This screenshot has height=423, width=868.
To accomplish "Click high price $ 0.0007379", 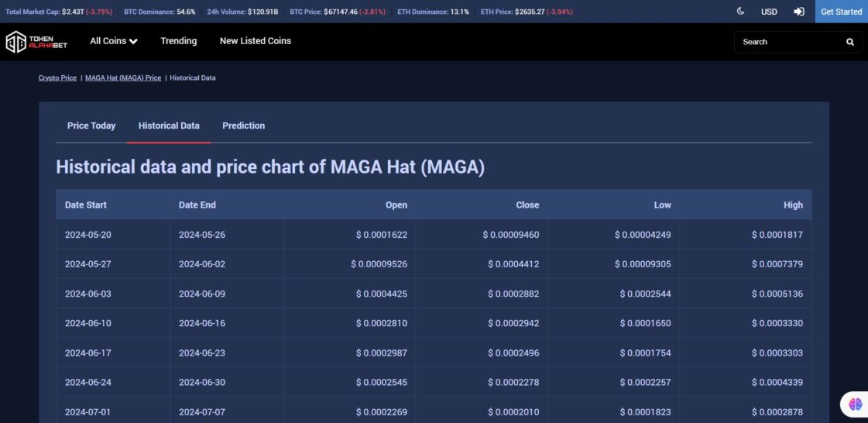I will [x=777, y=264].
